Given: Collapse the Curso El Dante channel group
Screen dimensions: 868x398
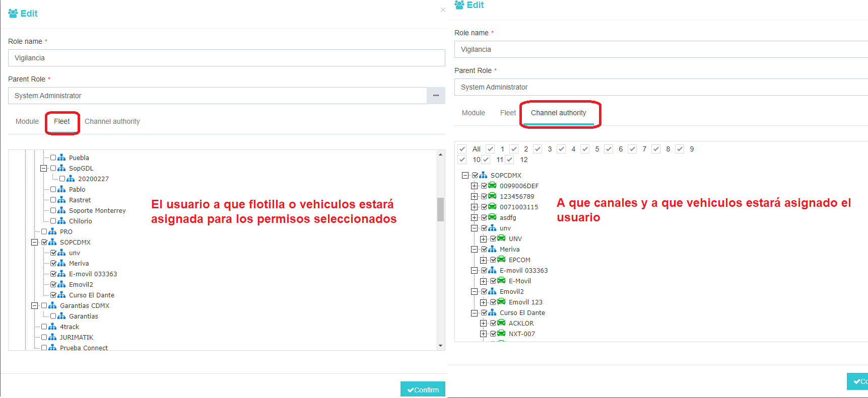Looking at the screenshot, I should (x=474, y=312).
